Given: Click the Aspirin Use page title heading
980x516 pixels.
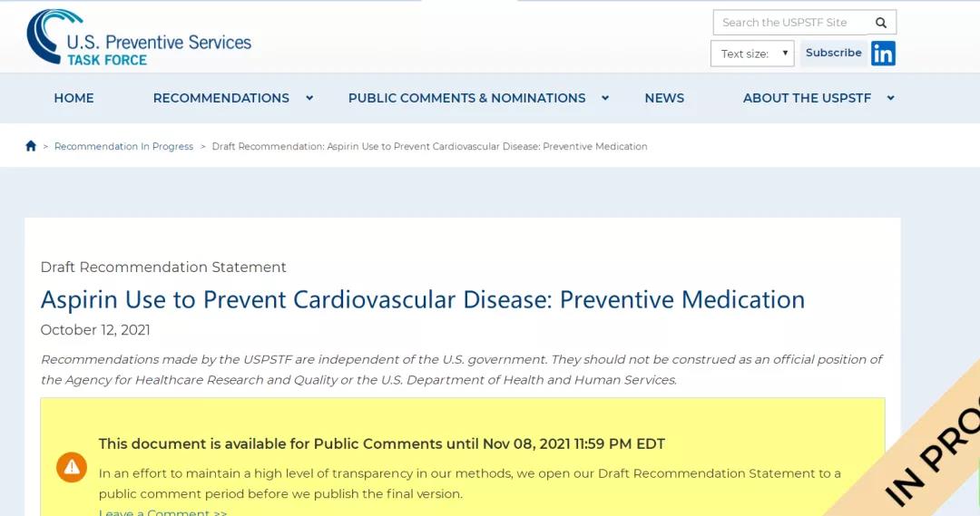Looking at the screenshot, I should point(423,300).
